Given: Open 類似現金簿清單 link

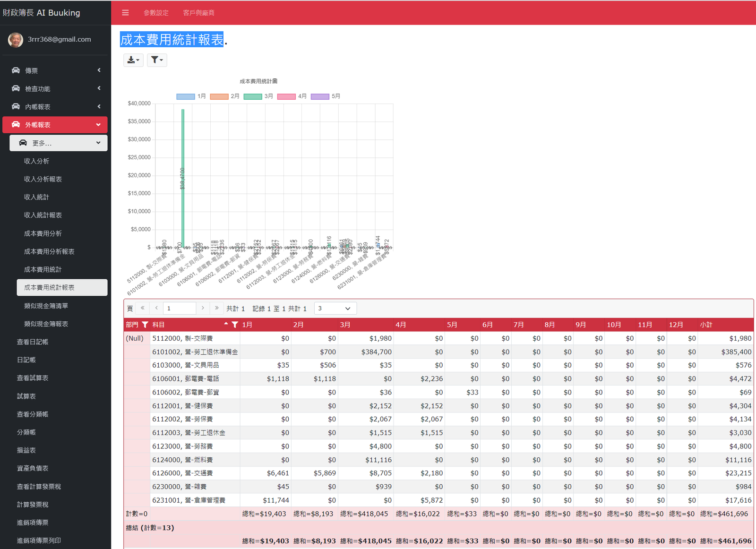Looking at the screenshot, I should pyautogui.click(x=46, y=306).
